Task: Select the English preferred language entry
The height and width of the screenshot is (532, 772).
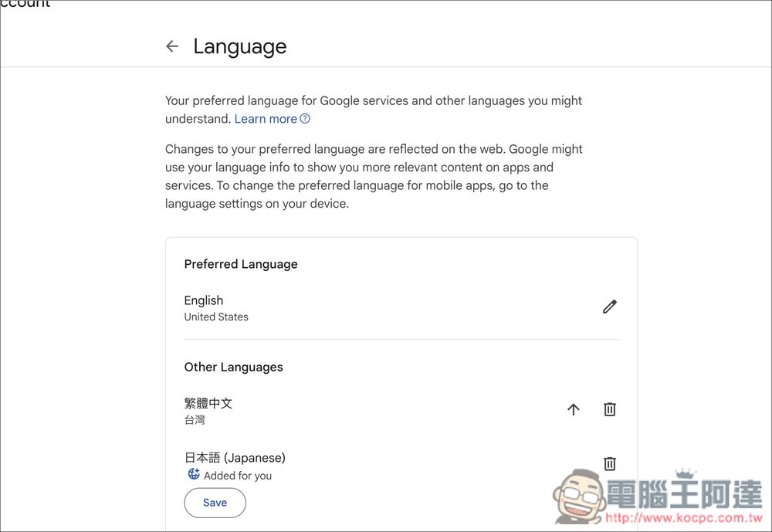Action: [203, 300]
